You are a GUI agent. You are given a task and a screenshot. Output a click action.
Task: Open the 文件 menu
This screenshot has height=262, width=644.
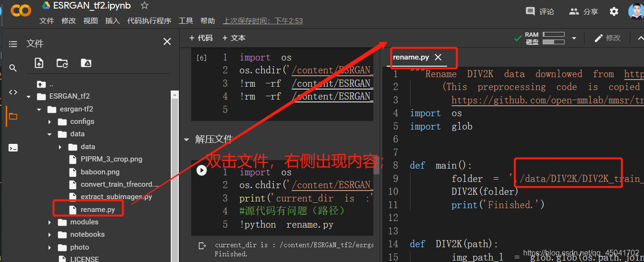pos(47,20)
